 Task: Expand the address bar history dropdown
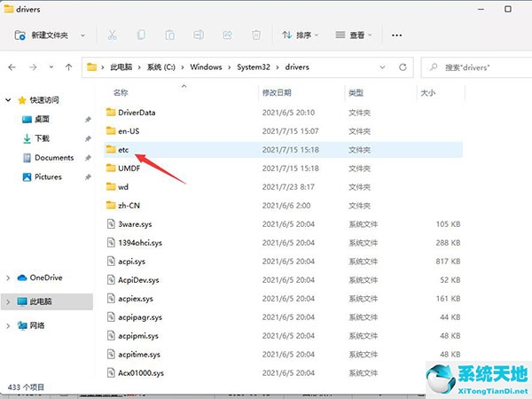tap(383, 67)
